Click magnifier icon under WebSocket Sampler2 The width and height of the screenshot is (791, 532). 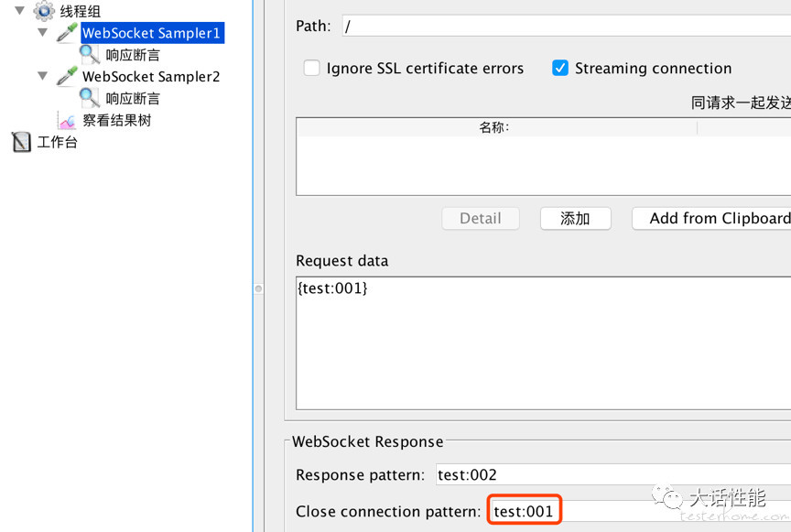tap(90, 98)
